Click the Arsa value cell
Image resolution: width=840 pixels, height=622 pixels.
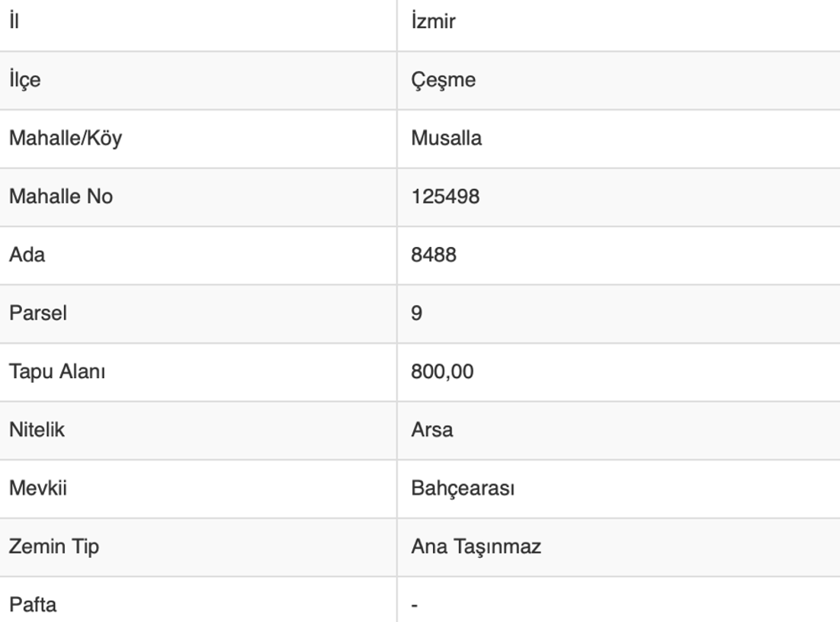[x=431, y=430]
